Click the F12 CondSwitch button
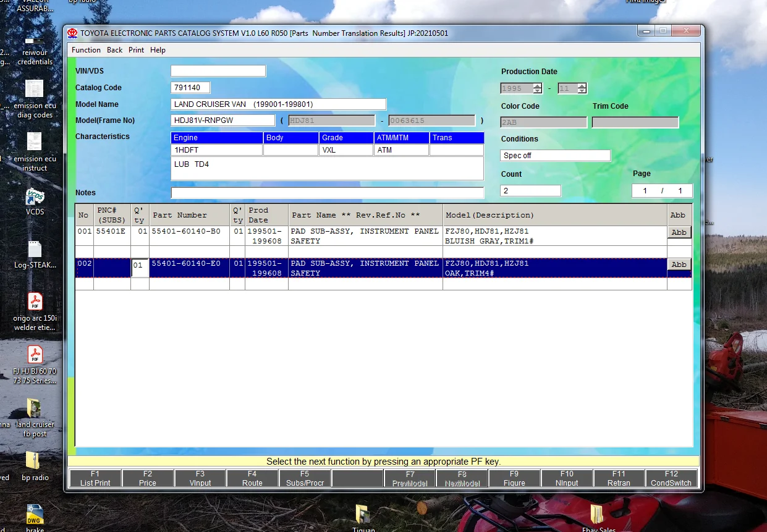This screenshot has width=767, height=532. (671, 478)
